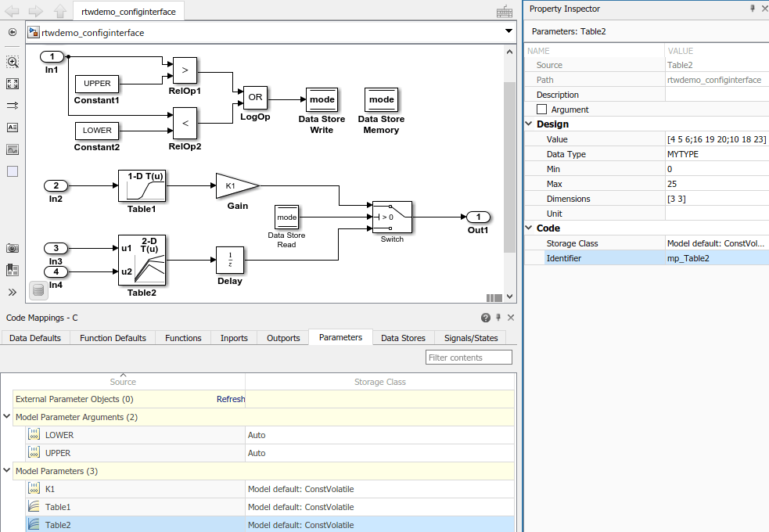Click Refresh for External Parameter Objects
Screen dimensions: 769x532
pos(231,398)
